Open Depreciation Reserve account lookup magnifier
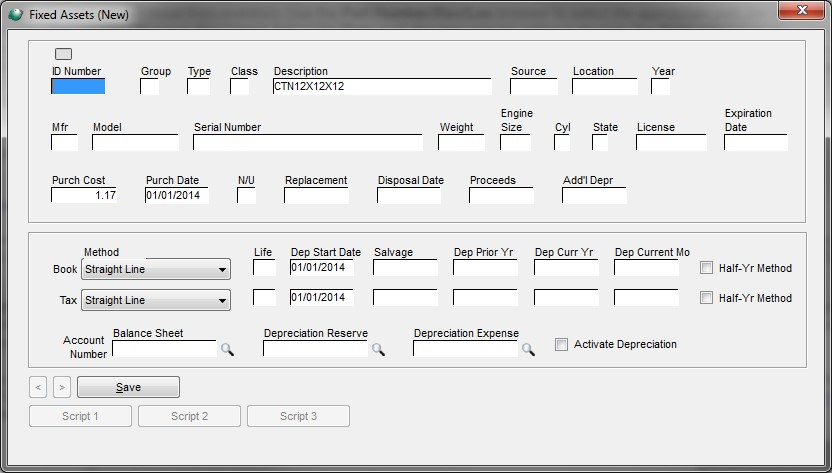Viewport: 832px width, 473px height. point(378,349)
